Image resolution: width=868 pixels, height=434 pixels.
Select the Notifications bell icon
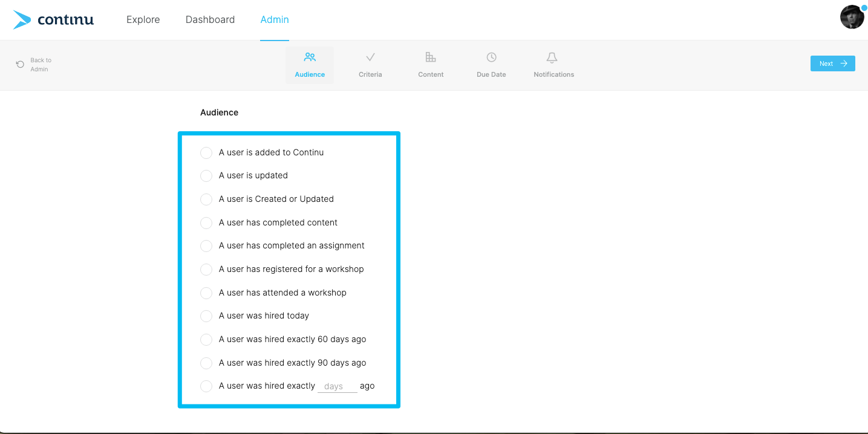(552, 57)
